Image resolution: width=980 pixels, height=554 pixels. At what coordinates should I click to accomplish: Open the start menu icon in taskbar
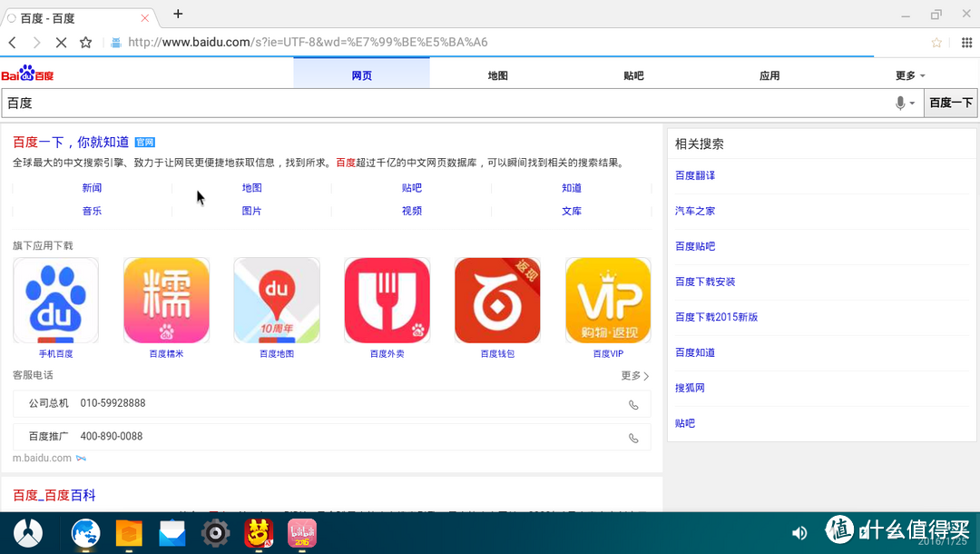tap(28, 533)
